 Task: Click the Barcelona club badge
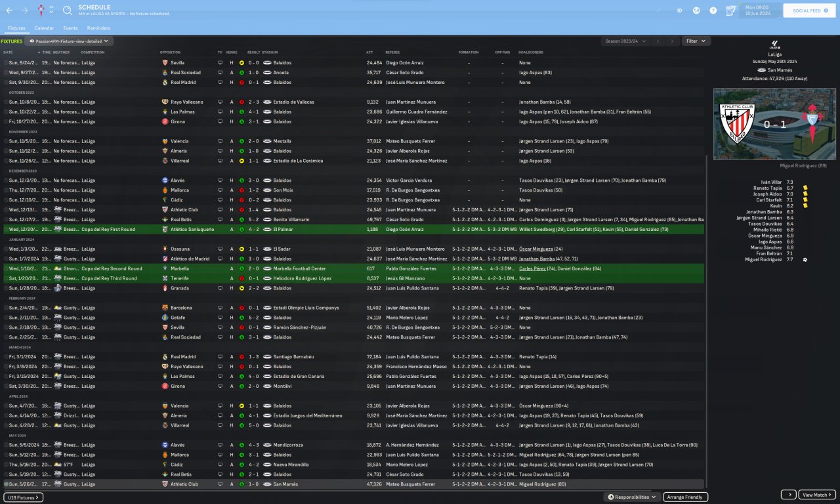[165, 308]
